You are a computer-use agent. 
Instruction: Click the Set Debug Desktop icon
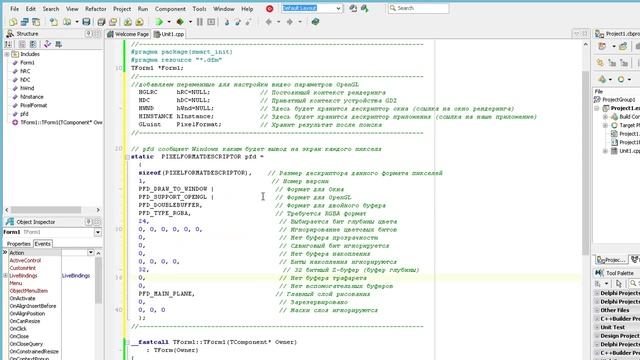364,9
